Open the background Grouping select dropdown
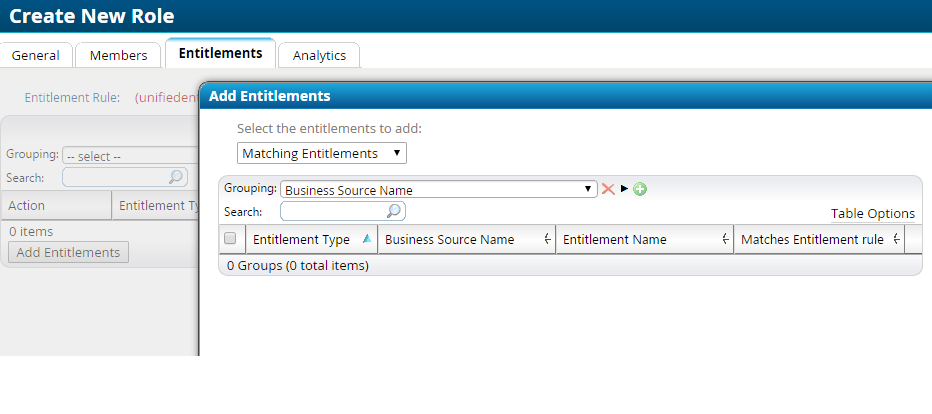The image size is (932, 414). [130, 156]
